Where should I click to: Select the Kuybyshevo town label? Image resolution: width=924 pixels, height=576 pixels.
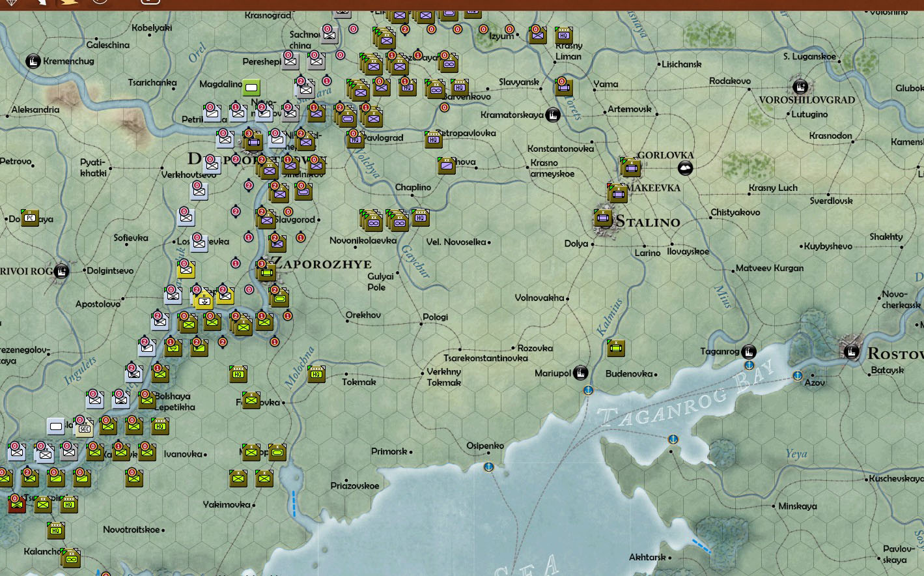(828, 246)
